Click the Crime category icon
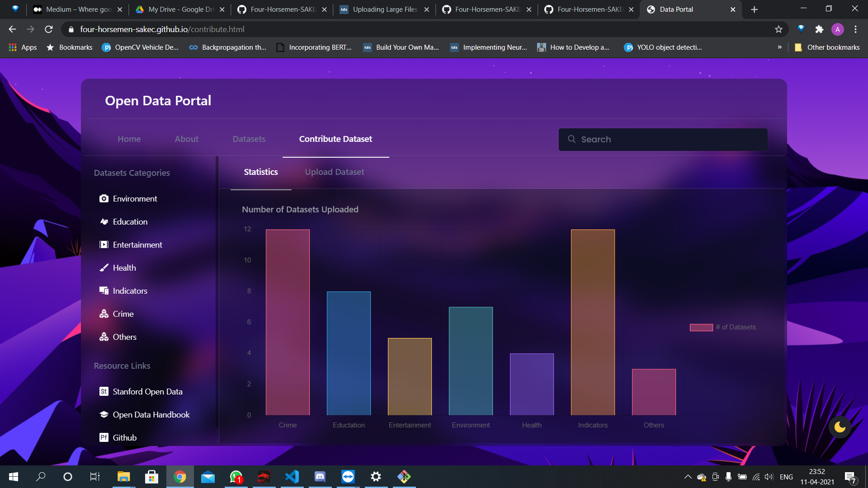Viewport: 868px width, 488px height. click(x=104, y=314)
